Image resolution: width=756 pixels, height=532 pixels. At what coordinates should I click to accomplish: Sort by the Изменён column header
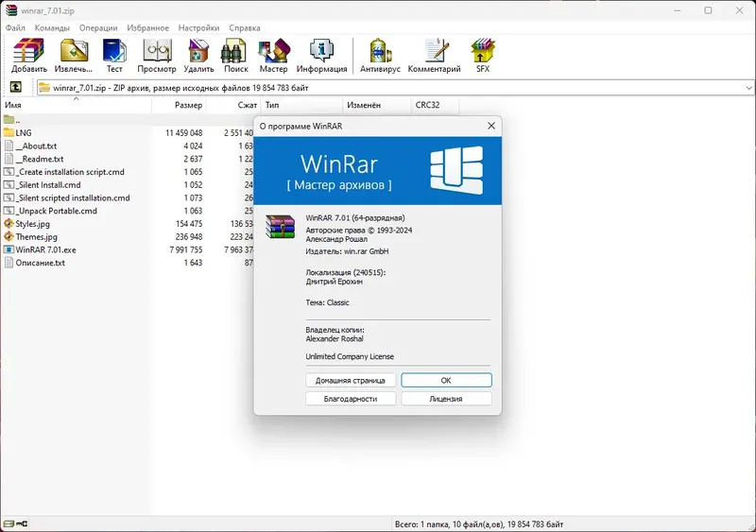376,105
